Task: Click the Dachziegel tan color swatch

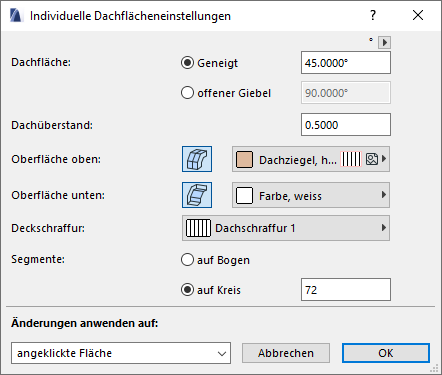Action: tap(244, 159)
